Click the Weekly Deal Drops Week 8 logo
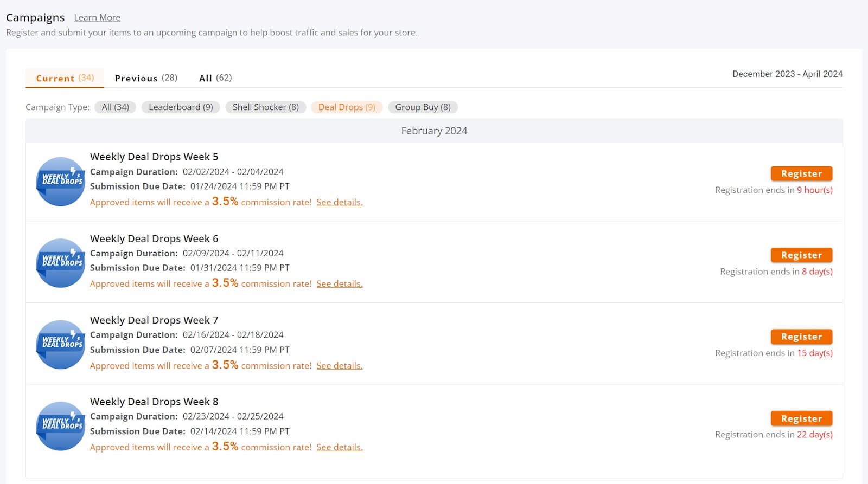This screenshot has width=868, height=484. coord(60,426)
